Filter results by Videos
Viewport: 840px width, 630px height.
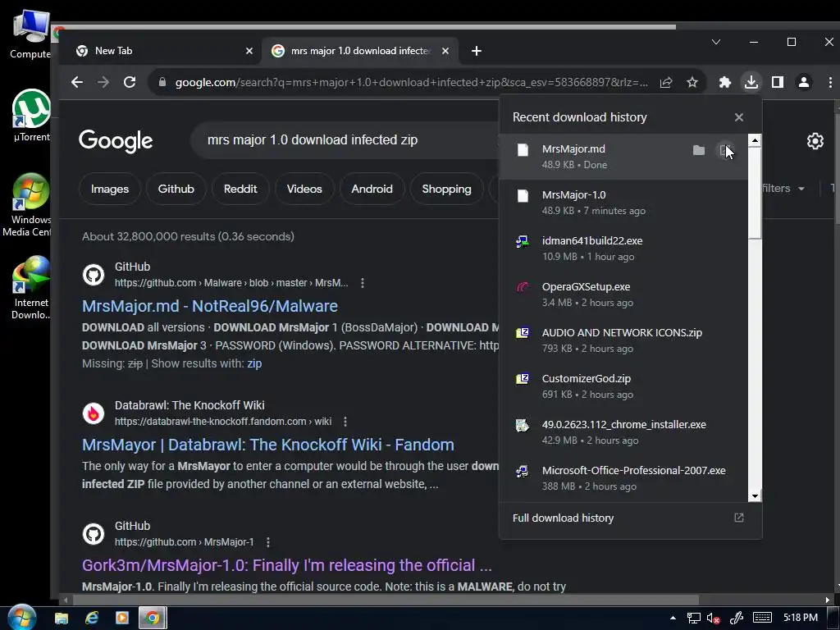point(304,189)
